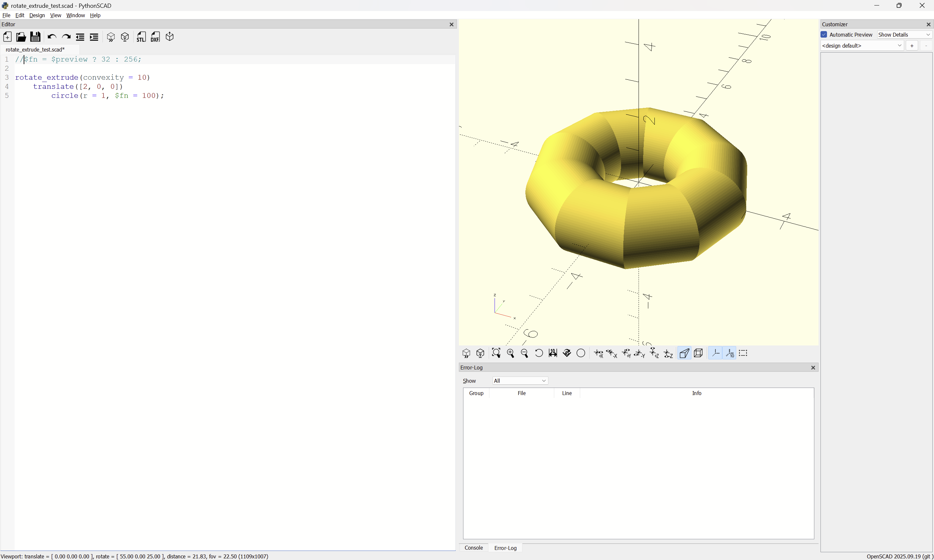
Task: View from +Z top icon
Action: point(654,353)
